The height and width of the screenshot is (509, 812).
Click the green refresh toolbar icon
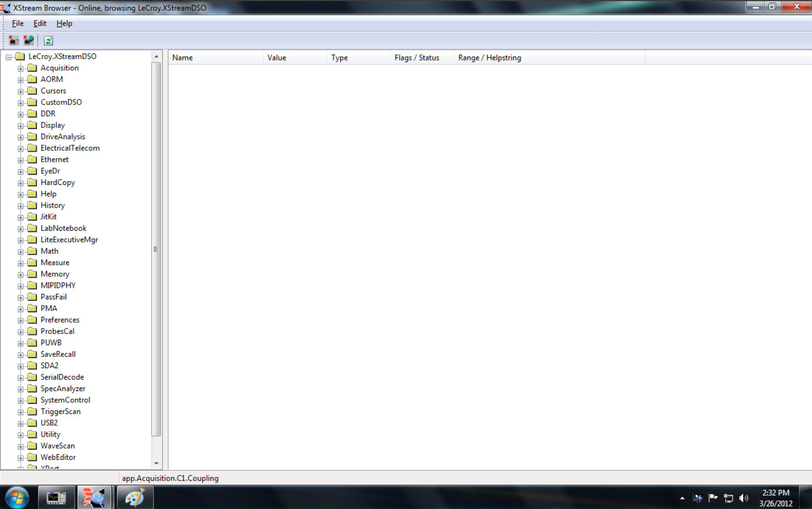49,41
